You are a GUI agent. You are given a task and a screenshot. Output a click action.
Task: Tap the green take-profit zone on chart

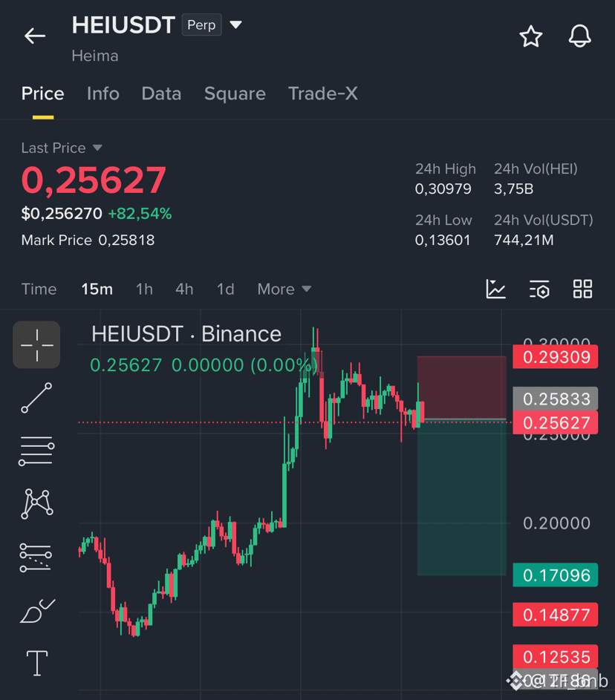click(462, 498)
